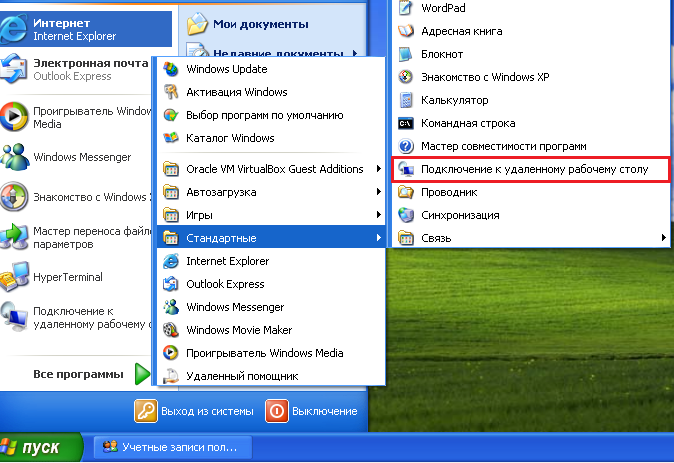Click the question mark icon of Мастер совместимости программ
Viewport: 674px width, 463px height.
406,146
